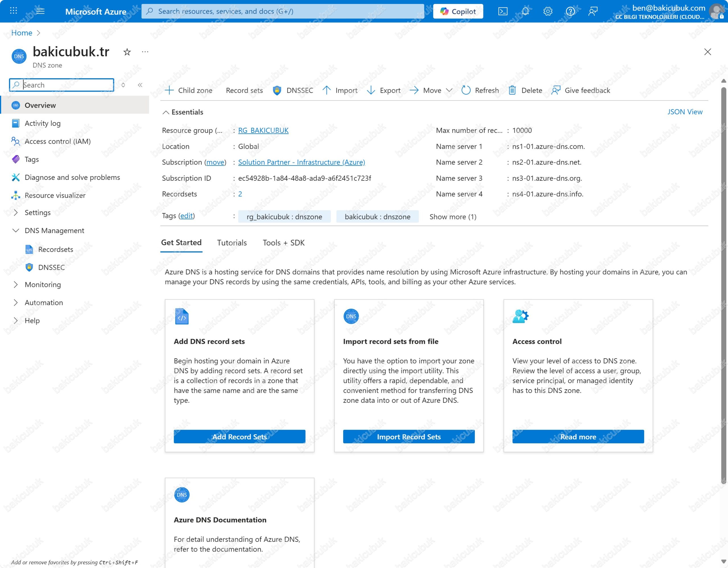Viewport: 728px width, 568px height.
Task: Click the Add Record Sets button
Action: [x=239, y=437]
